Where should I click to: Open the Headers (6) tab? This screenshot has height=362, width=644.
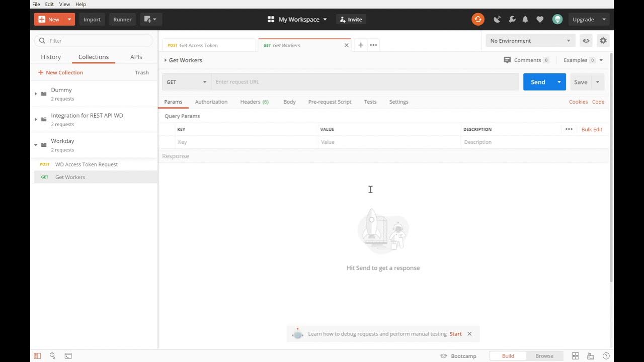pos(255,102)
